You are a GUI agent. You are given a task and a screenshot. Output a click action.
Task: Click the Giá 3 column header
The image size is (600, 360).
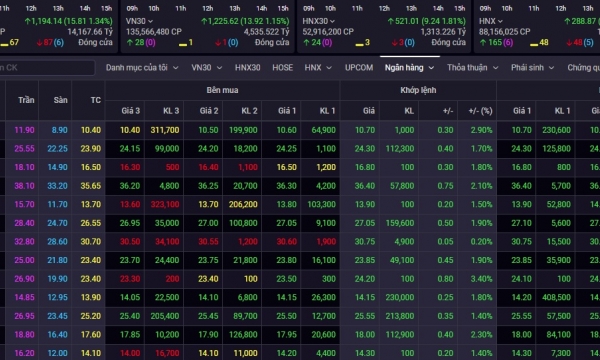[x=130, y=111]
